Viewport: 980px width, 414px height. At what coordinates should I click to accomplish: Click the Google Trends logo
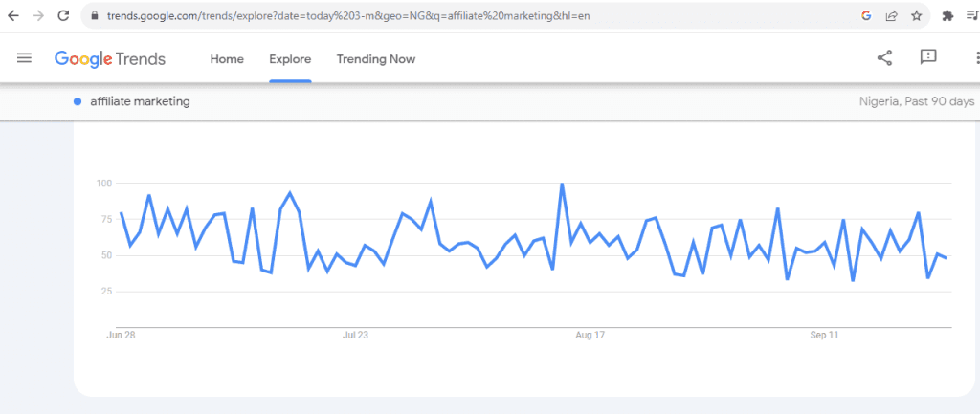110,58
